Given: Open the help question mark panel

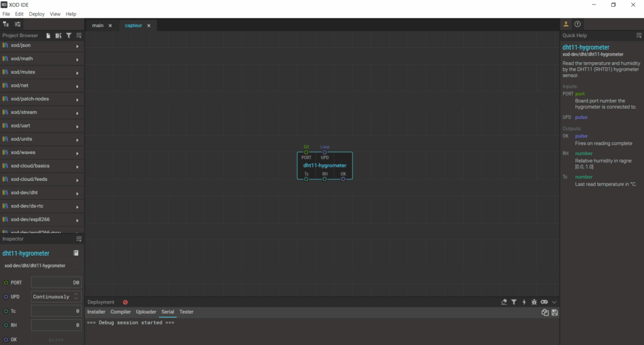Looking at the screenshot, I should point(577,25).
